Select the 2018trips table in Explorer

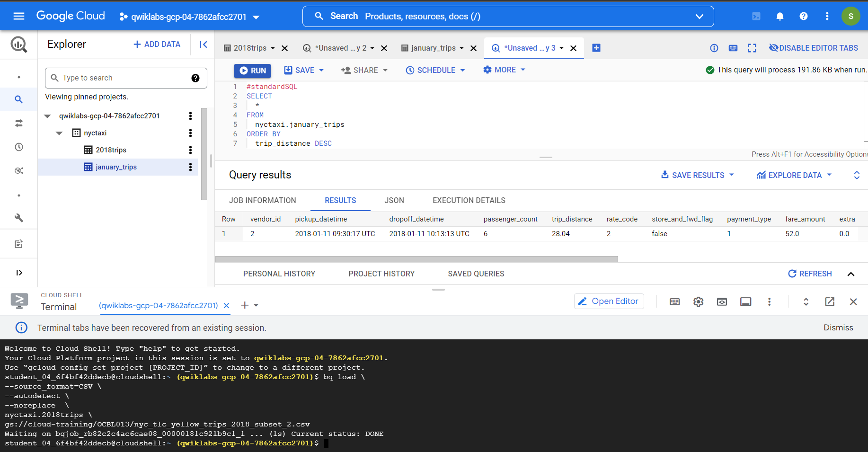[x=111, y=150]
